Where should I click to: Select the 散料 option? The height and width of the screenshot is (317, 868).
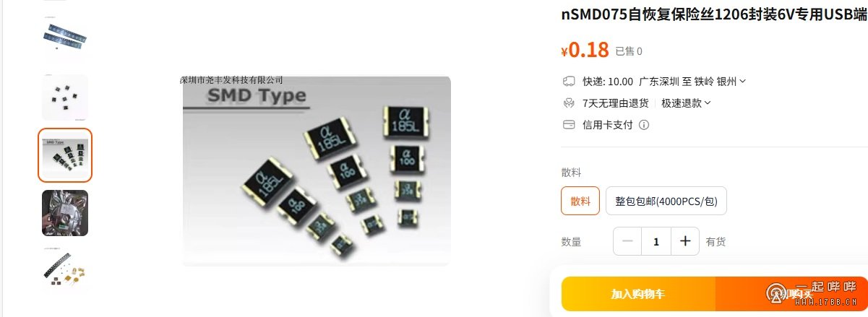(580, 201)
